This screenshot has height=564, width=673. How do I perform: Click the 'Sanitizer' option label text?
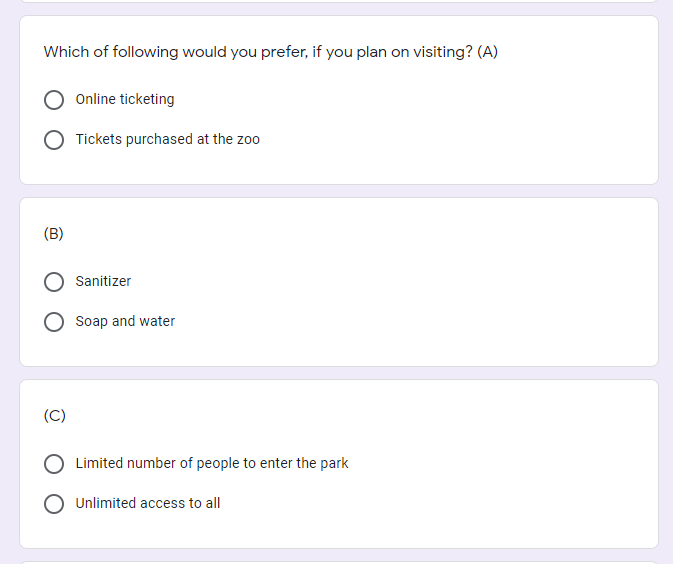tap(103, 282)
